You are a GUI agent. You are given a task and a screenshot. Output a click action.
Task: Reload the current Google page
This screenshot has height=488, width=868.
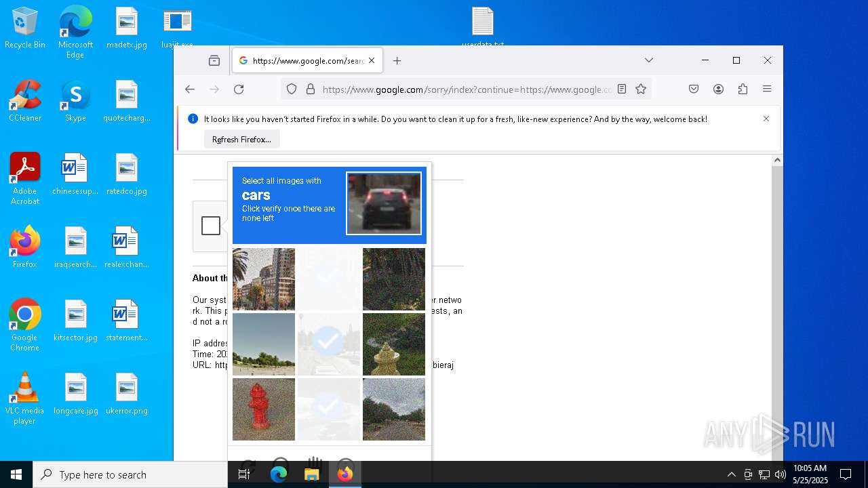[x=239, y=89]
